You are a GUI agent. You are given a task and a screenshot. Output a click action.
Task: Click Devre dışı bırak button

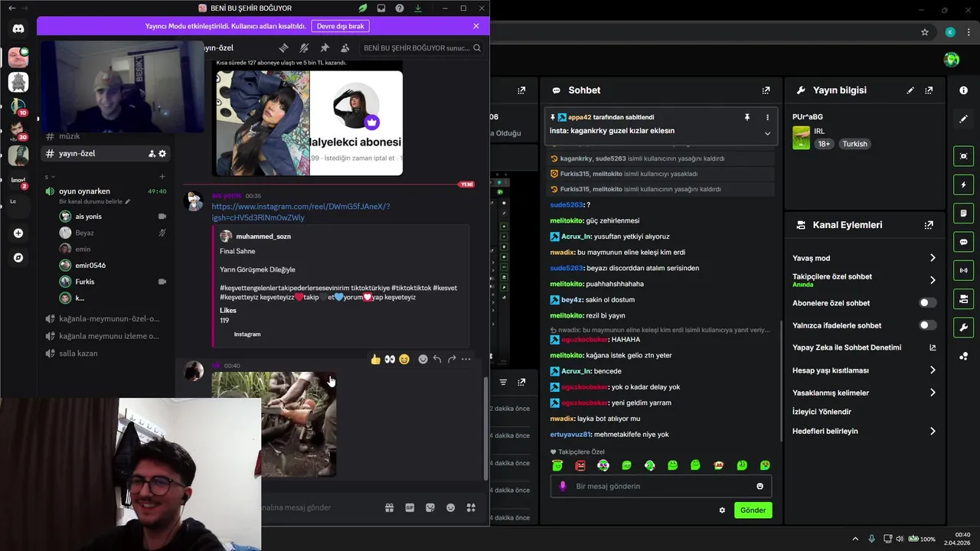click(x=340, y=26)
